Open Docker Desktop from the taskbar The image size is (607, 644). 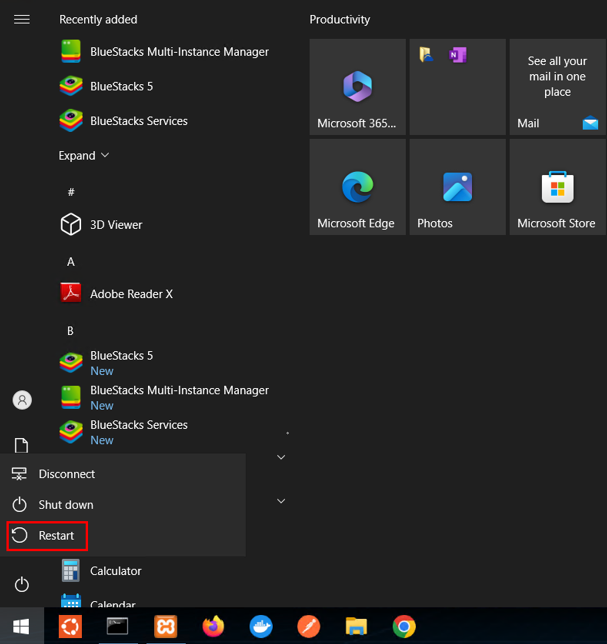pyautogui.click(x=261, y=626)
